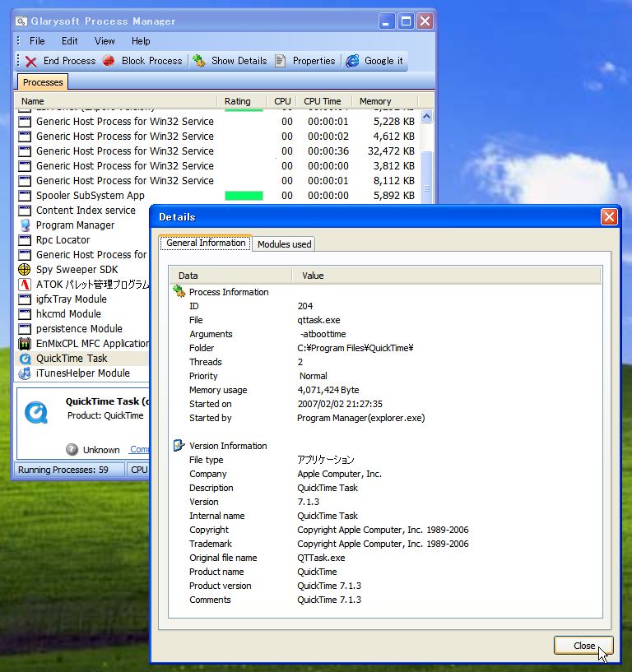Click the Rpc Locator process icon
The width and height of the screenshot is (632, 672).
click(x=25, y=240)
